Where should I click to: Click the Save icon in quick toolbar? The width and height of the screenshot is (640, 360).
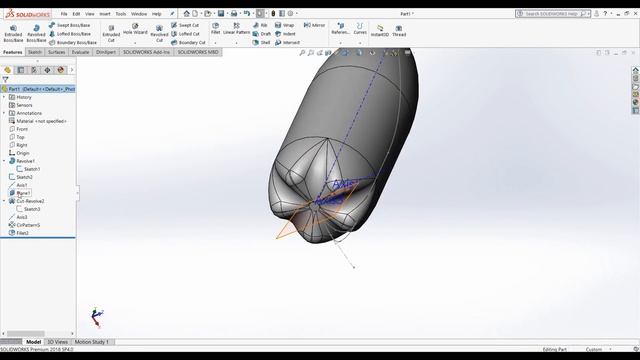(x=221, y=13)
